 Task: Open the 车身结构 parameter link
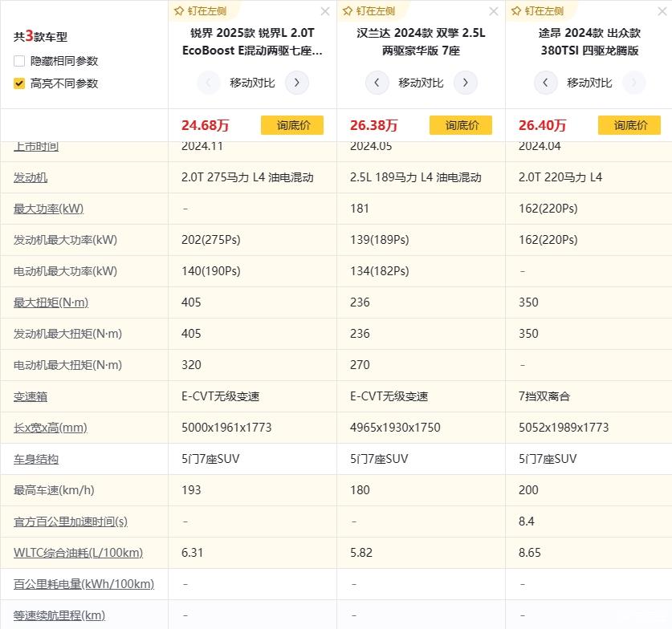click(x=36, y=459)
